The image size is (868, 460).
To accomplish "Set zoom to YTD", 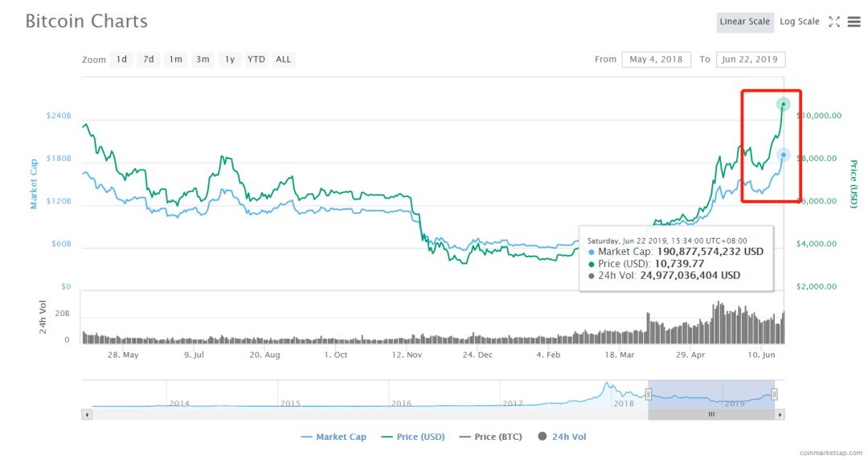I will (x=256, y=60).
